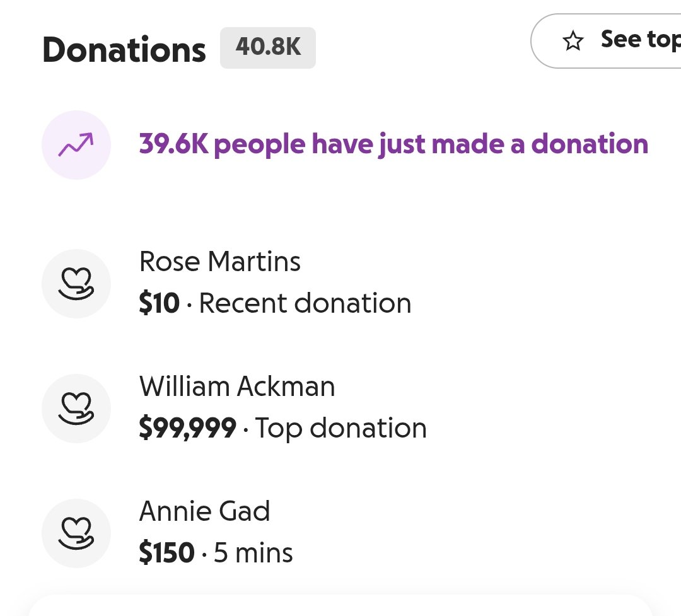681x616 pixels.
Task: Click the $10 donation amount
Action: coord(159,304)
